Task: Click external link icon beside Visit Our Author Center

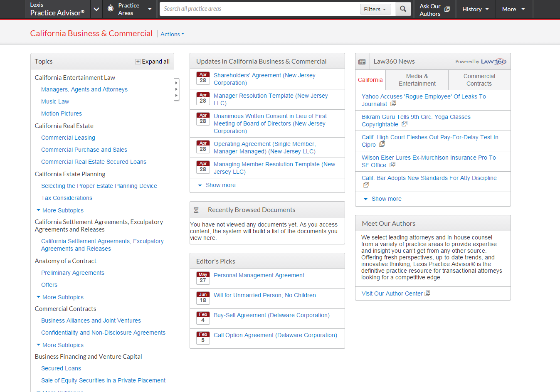Action: (427, 293)
